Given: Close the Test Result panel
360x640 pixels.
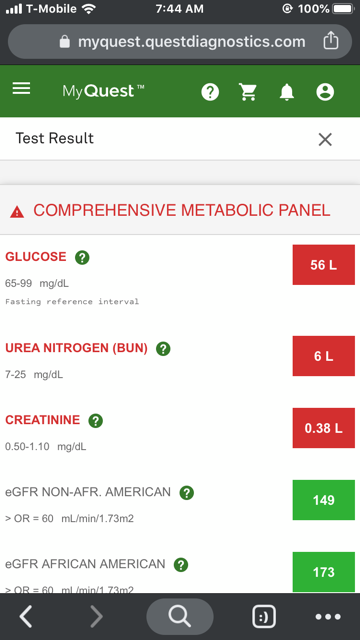Looking at the screenshot, I should [x=325, y=140].
